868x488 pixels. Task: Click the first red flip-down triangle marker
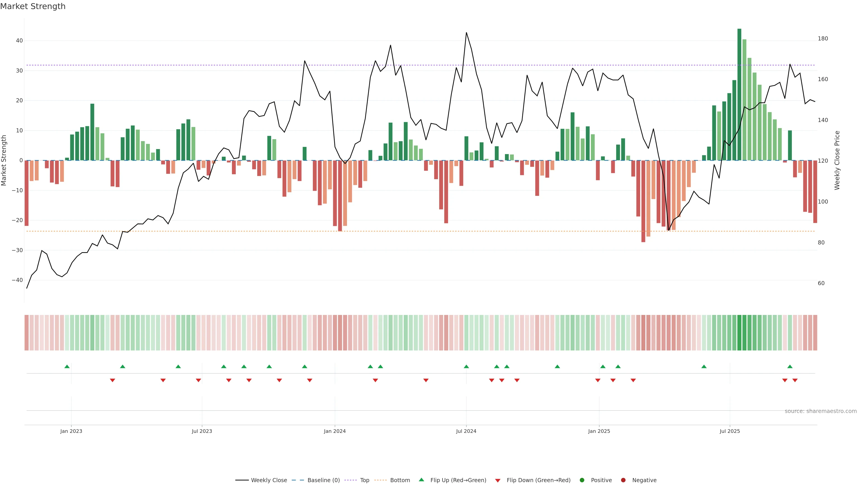coord(113,380)
